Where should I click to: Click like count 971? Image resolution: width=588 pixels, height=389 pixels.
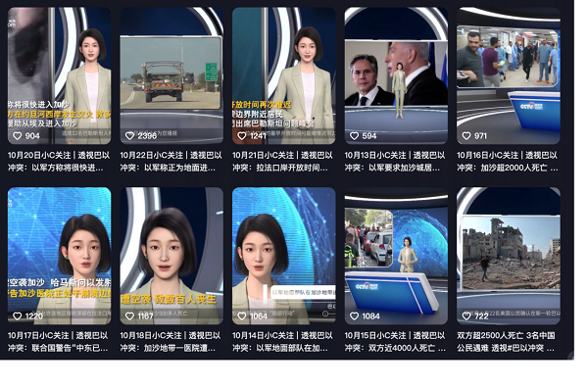coord(480,136)
